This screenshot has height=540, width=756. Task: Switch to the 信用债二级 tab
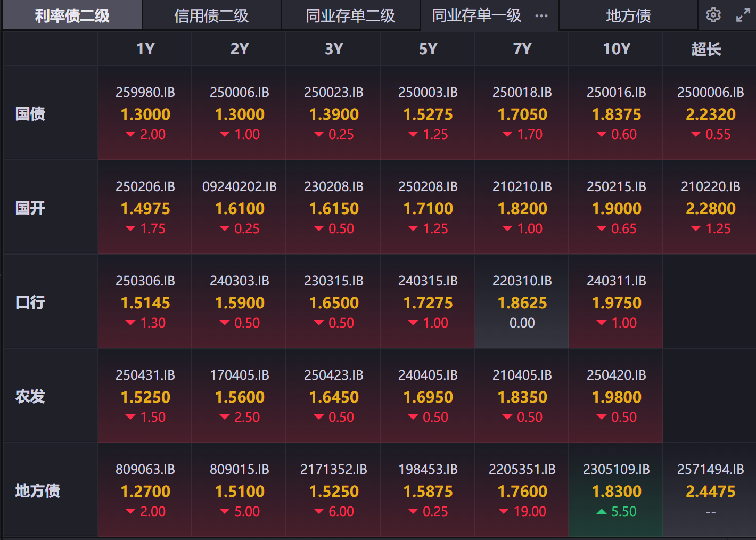tap(211, 16)
